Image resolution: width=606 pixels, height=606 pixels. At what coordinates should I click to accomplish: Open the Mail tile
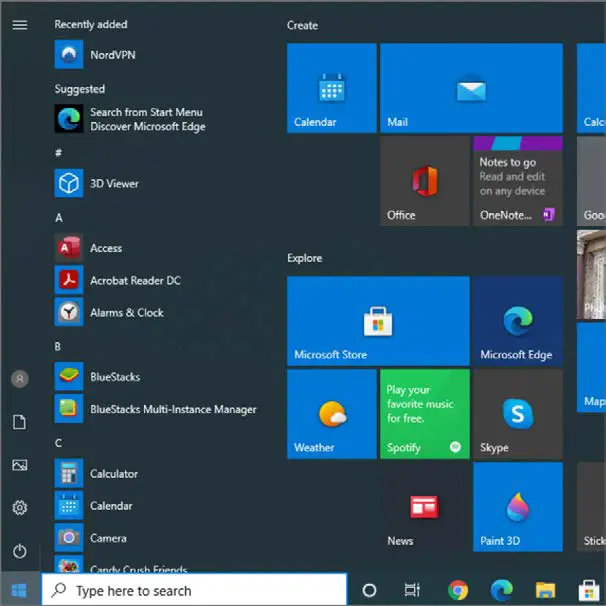471,88
